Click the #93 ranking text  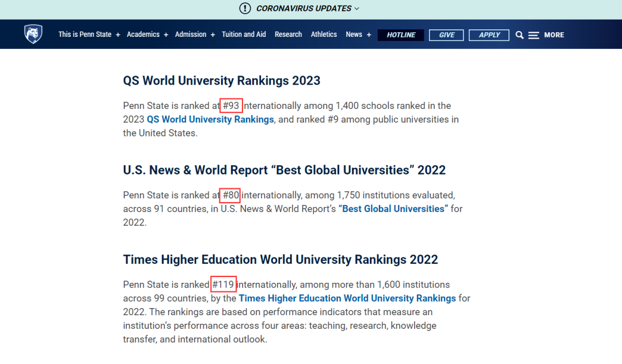tap(231, 106)
